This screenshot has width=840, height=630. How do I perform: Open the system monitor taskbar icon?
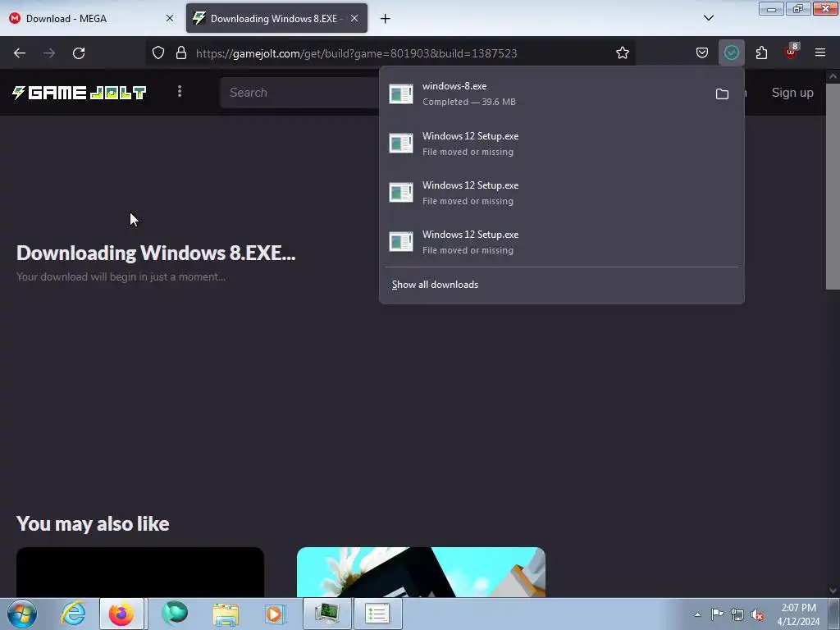[x=326, y=614]
